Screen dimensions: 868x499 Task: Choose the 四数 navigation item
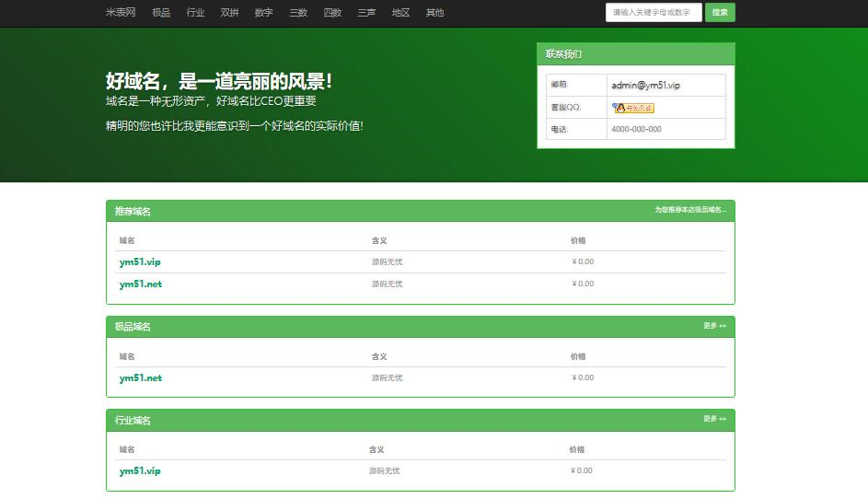[x=332, y=13]
